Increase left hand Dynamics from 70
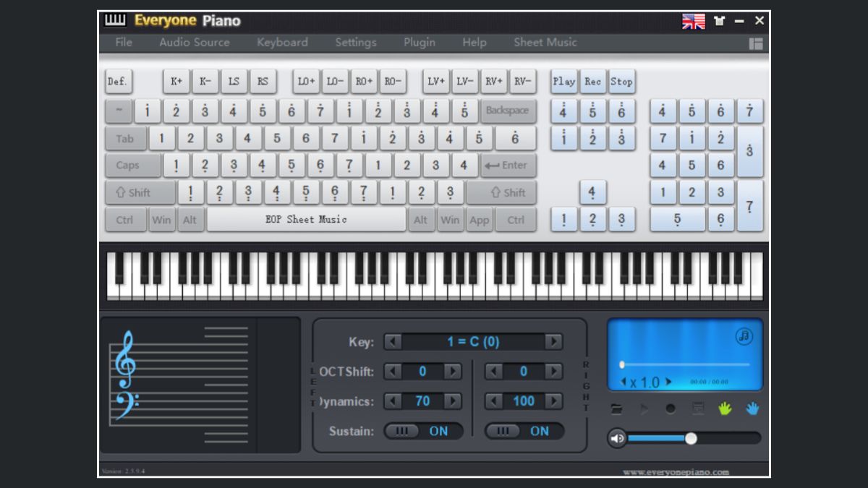 453,401
